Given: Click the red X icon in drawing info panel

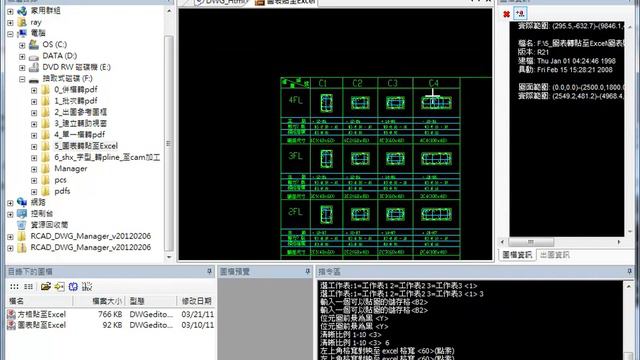Looking at the screenshot, I should coord(507,14).
